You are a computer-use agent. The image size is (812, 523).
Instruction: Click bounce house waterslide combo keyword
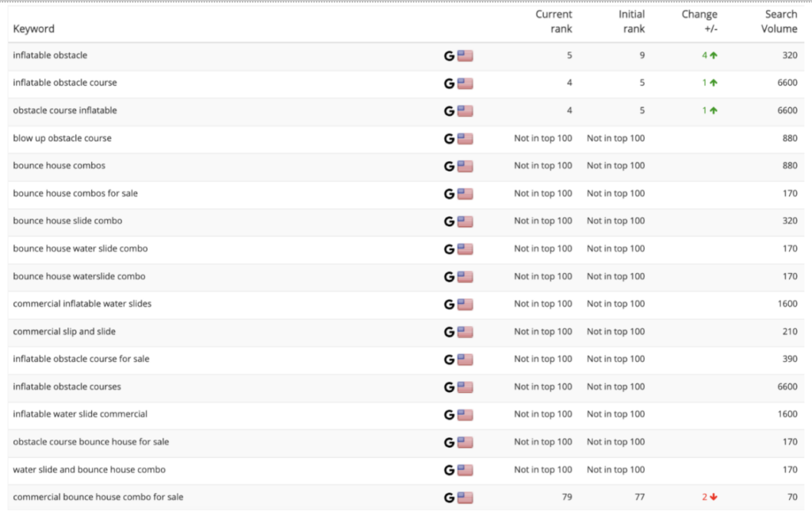[79, 276]
